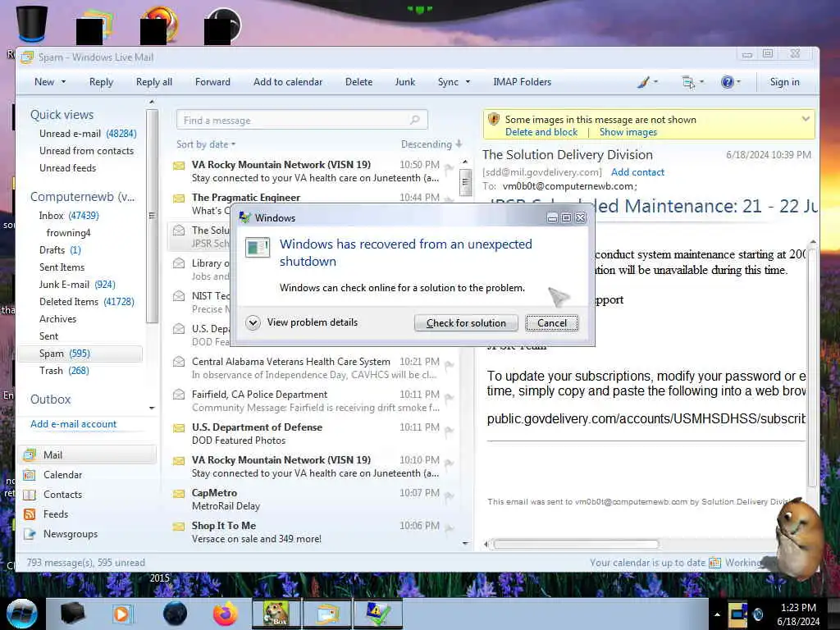Click the search magnifier icon
Screen dimensions: 840x630
point(414,120)
